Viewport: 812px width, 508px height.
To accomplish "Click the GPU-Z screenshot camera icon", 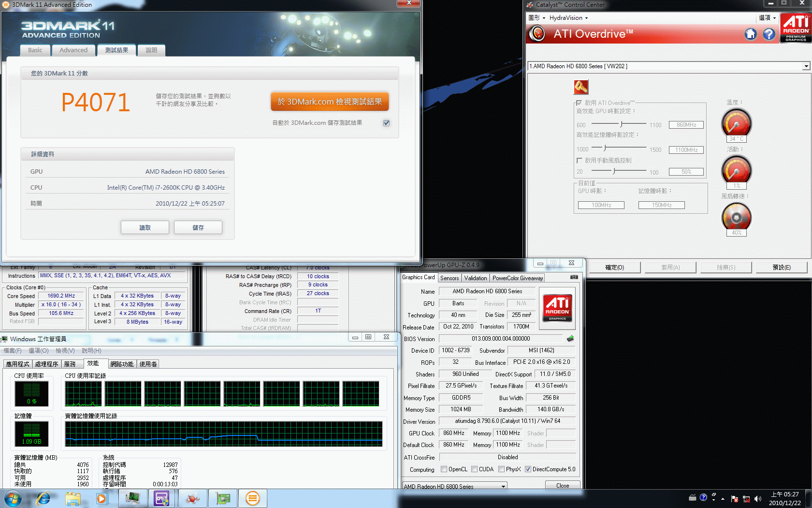I will [x=574, y=277].
